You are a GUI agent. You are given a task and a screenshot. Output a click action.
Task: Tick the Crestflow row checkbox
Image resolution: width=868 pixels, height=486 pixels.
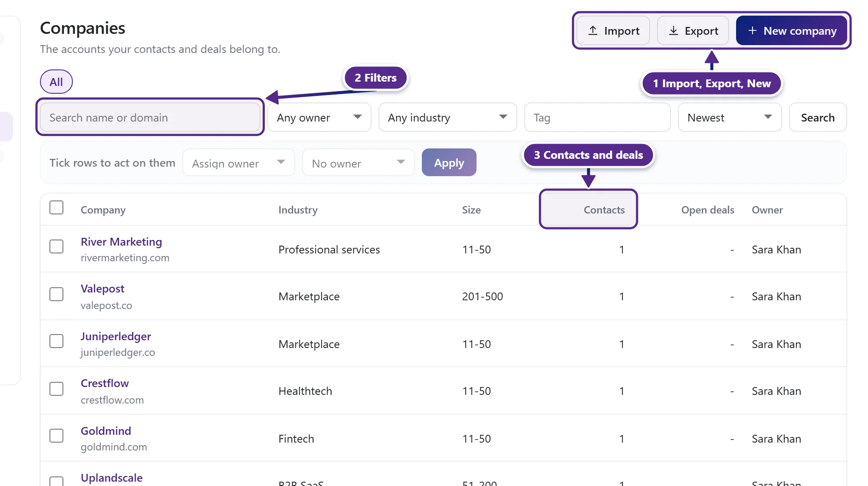coord(56,389)
